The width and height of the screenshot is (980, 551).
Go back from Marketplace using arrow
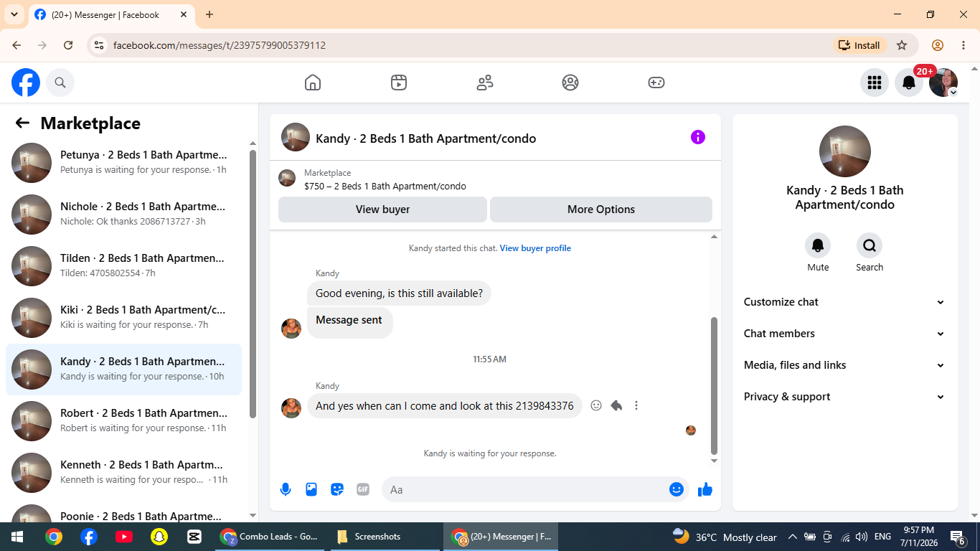22,123
